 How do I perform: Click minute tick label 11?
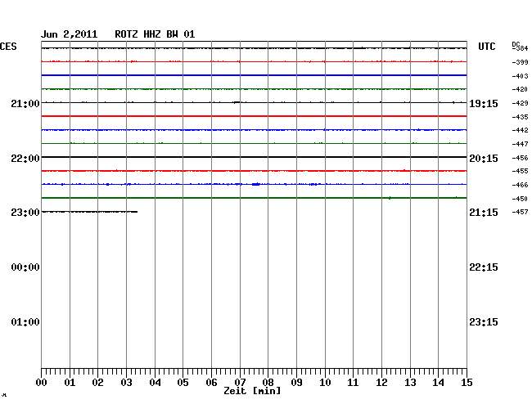353,382
